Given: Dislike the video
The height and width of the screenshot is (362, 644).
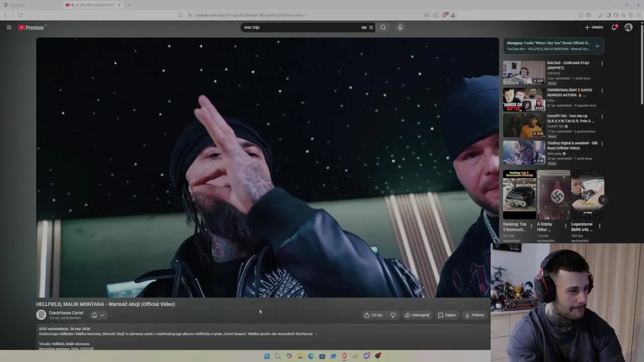Looking at the screenshot, I should click(x=393, y=315).
